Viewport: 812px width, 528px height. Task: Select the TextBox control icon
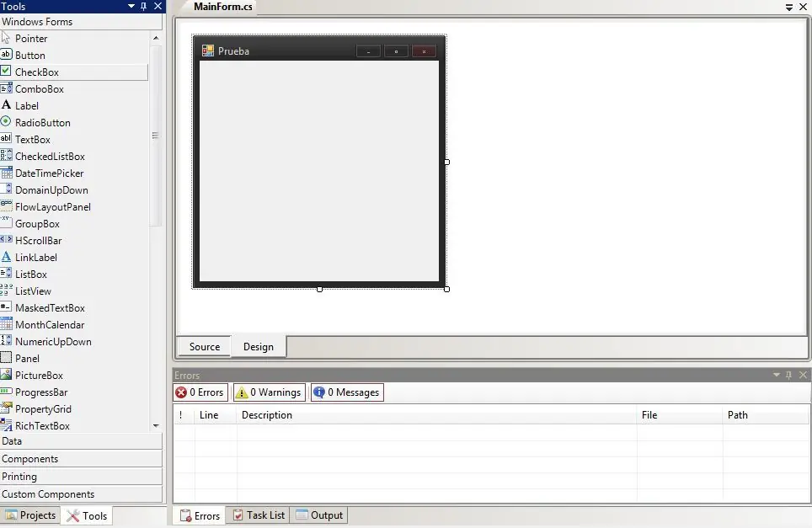(6, 139)
